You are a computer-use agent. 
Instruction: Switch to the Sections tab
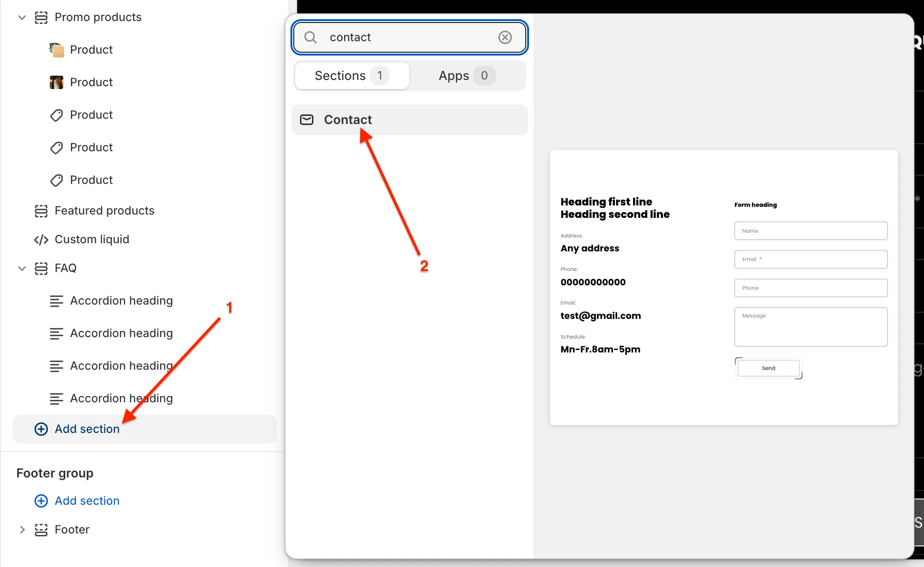tap(352, 76)
